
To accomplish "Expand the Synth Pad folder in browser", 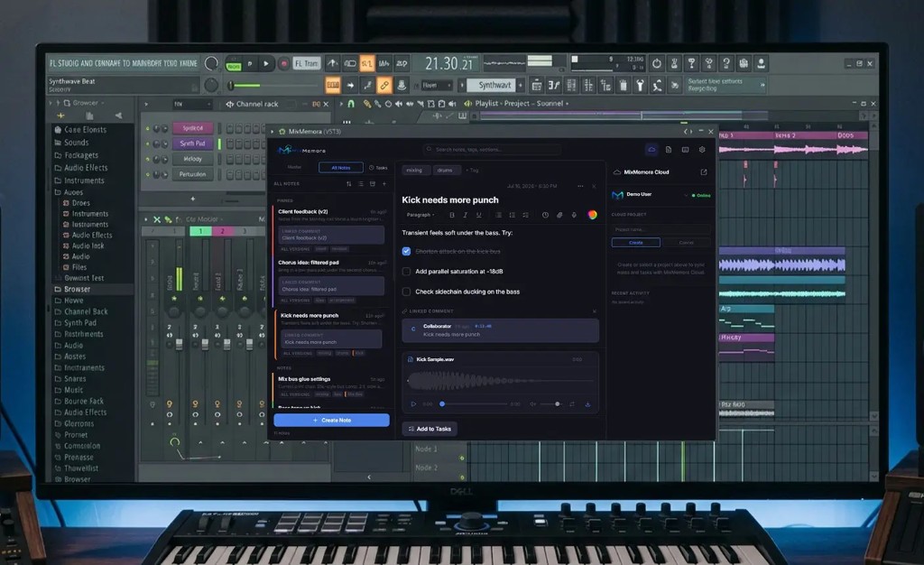I will (x=75, y=323).
